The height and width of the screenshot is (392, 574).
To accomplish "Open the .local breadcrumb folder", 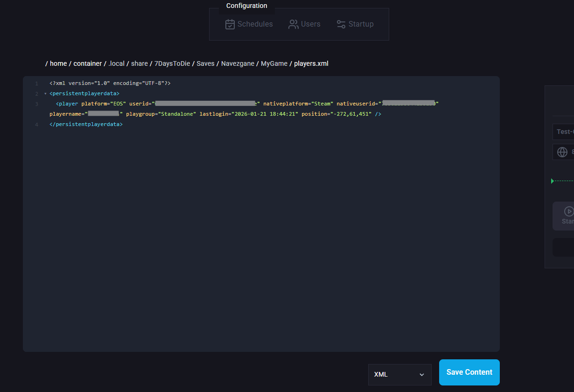I will [116, 63].
